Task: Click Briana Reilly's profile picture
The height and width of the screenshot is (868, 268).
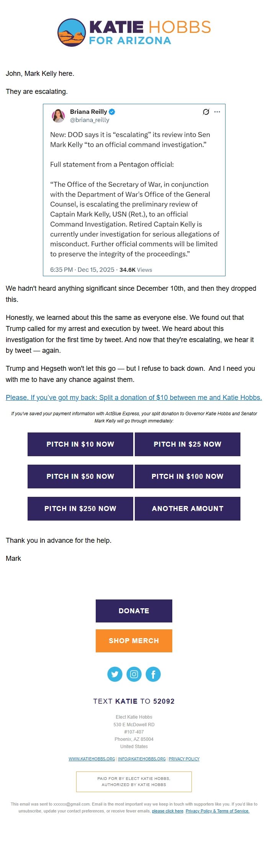Action: [58, 115]
